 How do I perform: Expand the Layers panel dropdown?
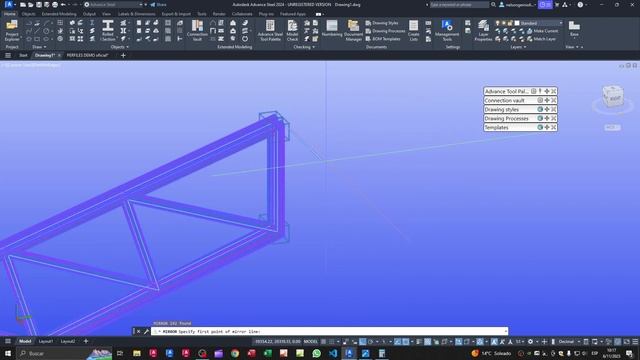pyautogui.click(x=518, y=47)
